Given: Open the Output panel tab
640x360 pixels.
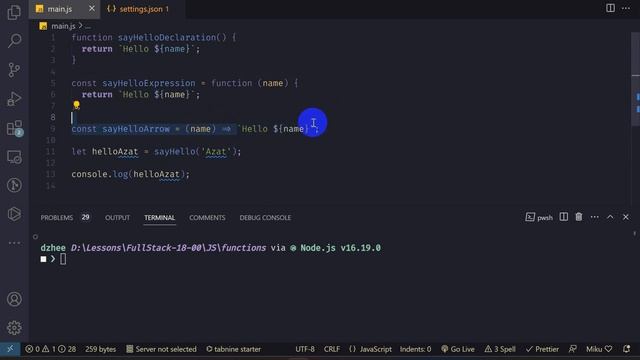Looking at the screenshot, I should 118,218.
